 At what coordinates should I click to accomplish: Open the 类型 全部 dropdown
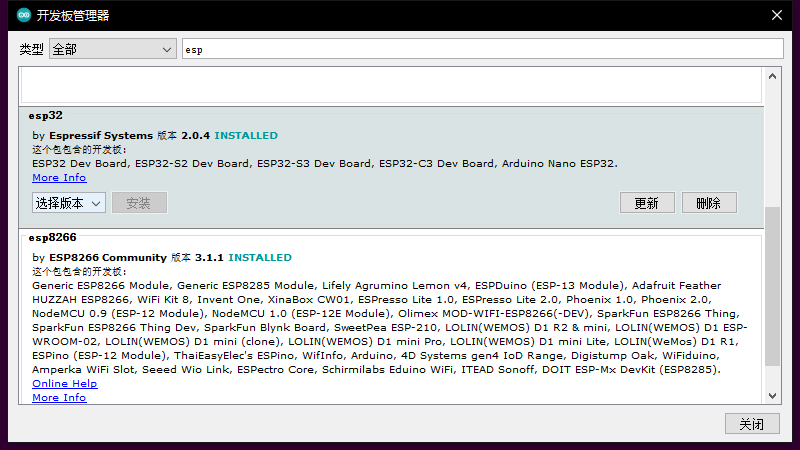pos(113,49)
